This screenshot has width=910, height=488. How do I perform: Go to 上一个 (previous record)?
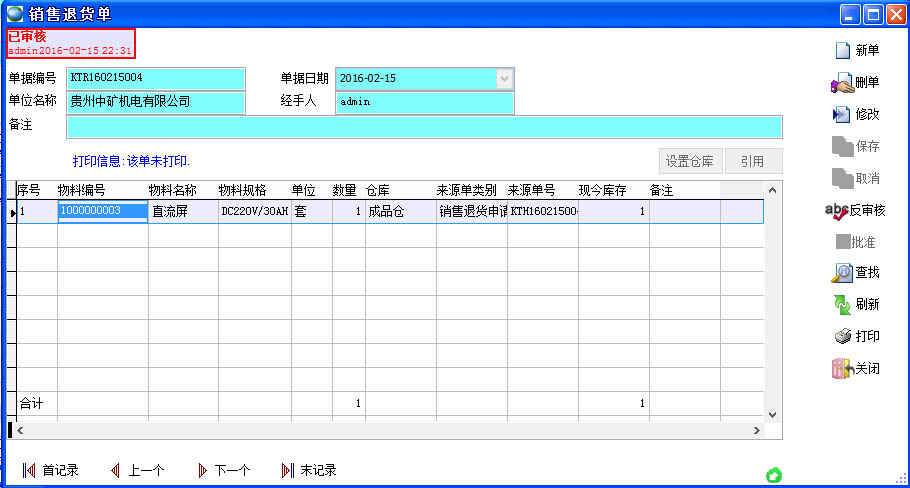point(116,470)
